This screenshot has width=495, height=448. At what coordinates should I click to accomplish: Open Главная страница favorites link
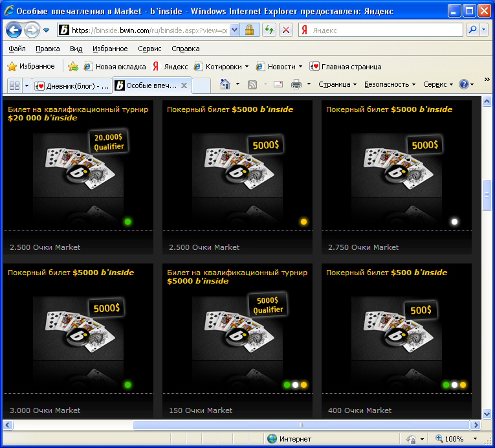click(x=346, y=66)
